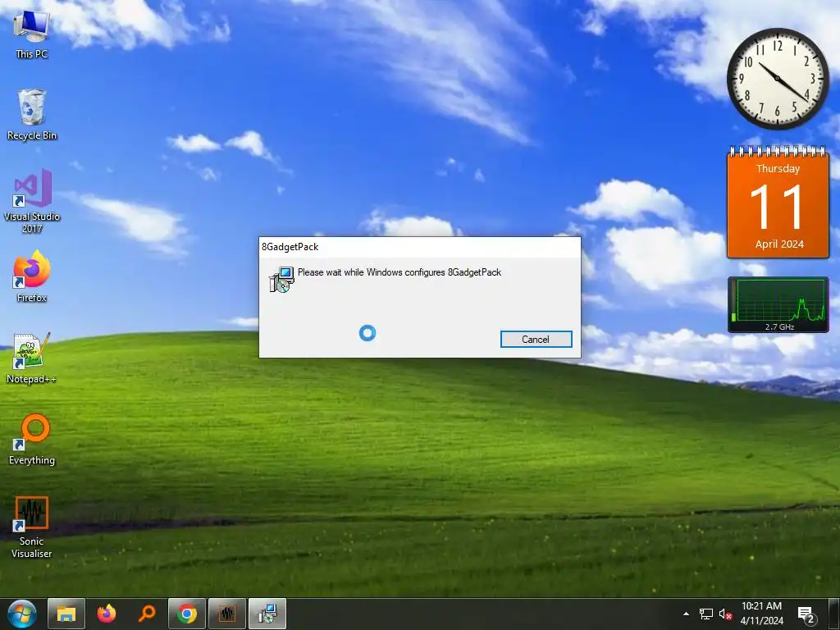Click the muted volume tray icon

(x=725, y=614)
